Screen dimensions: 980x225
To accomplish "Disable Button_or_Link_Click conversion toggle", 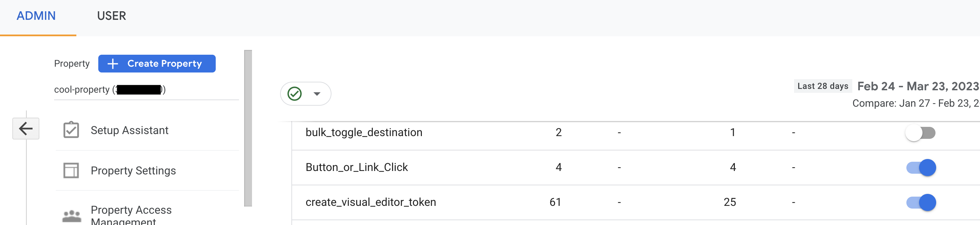I will coord(921,168).
